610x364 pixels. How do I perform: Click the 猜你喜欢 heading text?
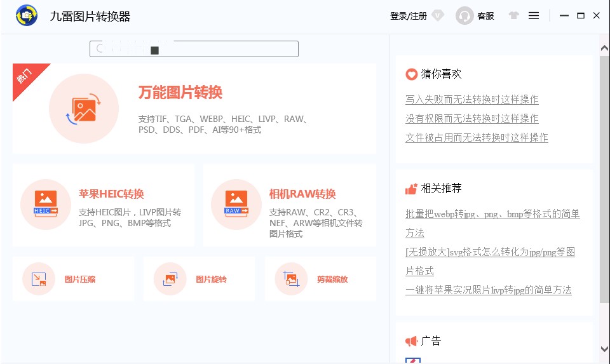(441, 74)
